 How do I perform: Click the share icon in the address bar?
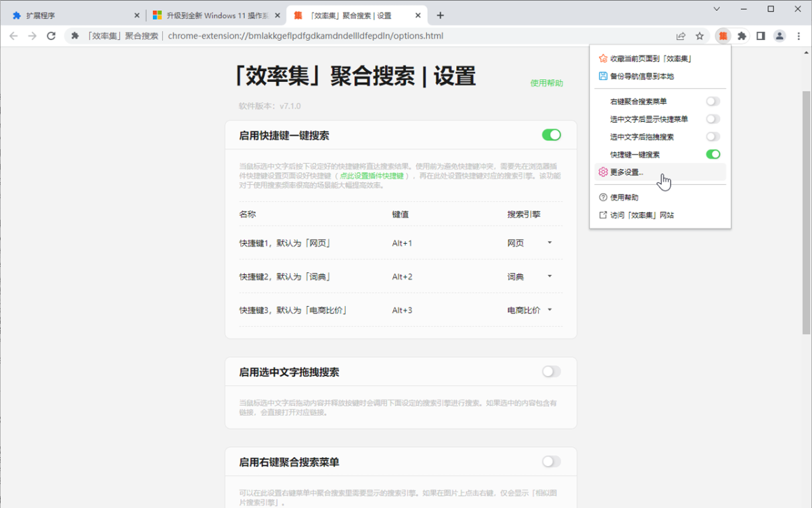click(681, 36)
